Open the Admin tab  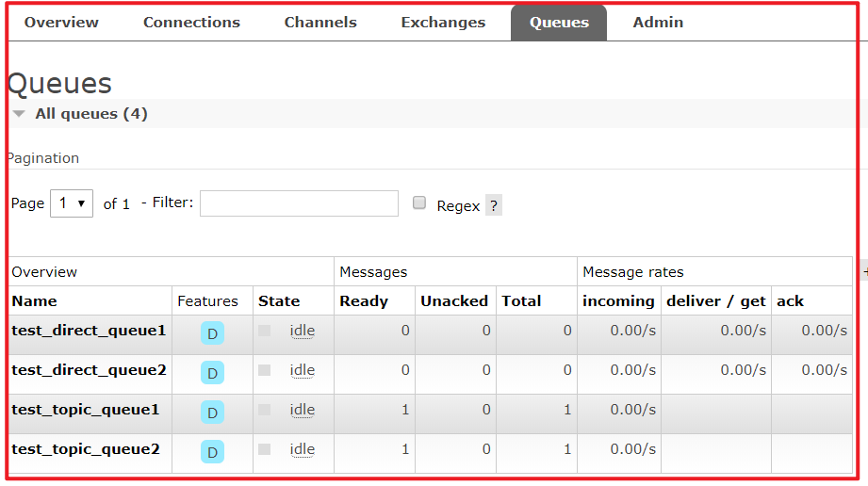pos(658,23)
